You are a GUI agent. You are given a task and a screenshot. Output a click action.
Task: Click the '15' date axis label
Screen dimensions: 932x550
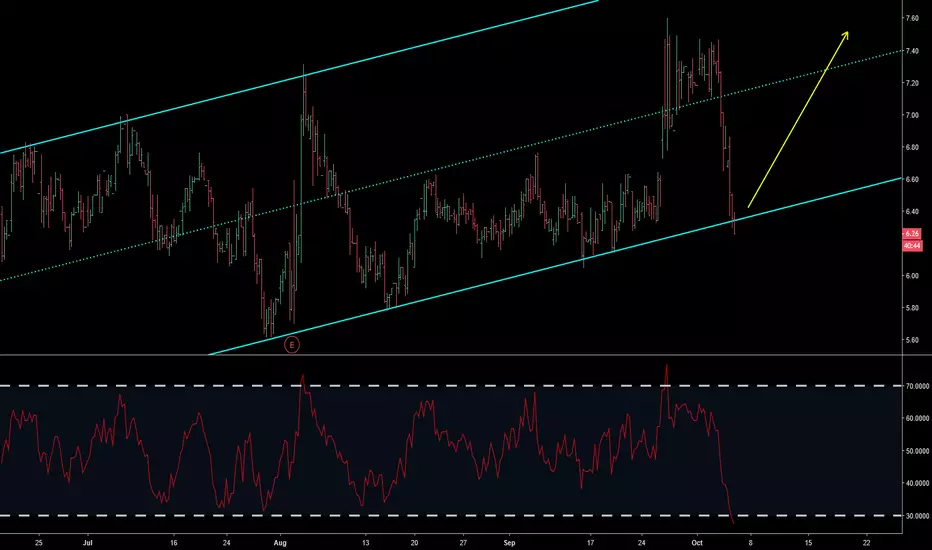[x=808, y=543]
